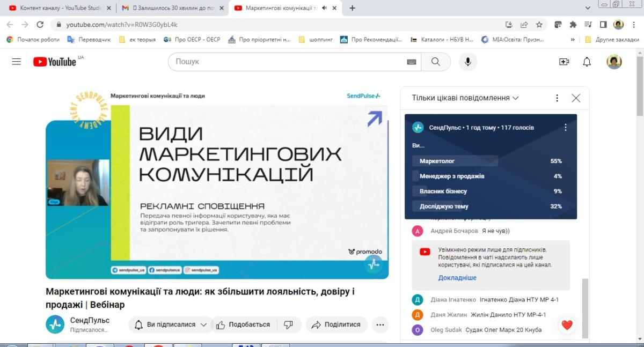Open the on-screen keyboard icon in search

click(412, 62)
